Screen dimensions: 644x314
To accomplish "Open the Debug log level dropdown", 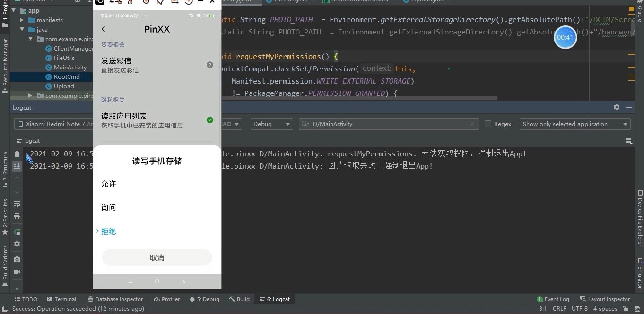I will click(271, 124).
